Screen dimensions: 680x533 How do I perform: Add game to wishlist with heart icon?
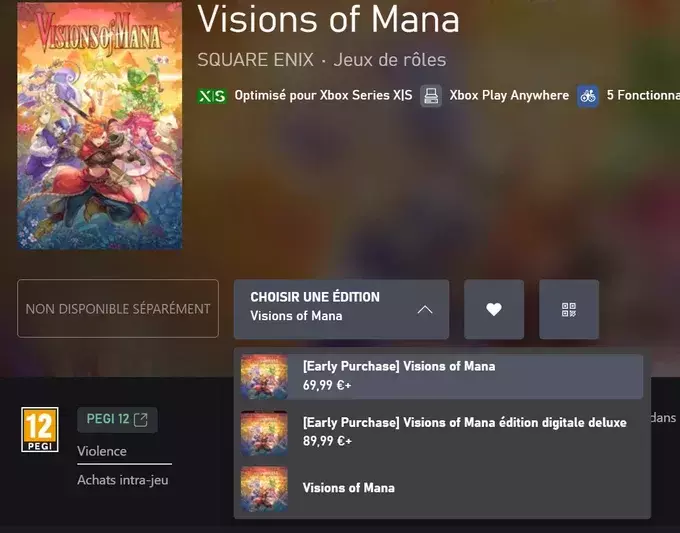(494, 309)
